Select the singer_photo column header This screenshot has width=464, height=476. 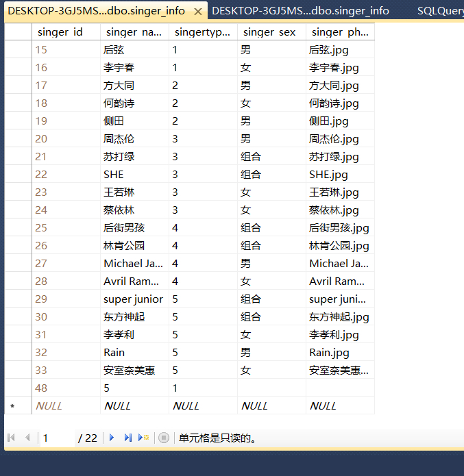tap(341, 32)
